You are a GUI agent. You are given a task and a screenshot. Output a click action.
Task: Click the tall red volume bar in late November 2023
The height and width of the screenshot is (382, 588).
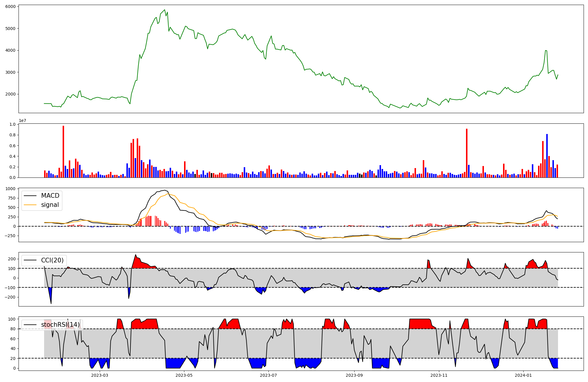(x=467, y=153)
